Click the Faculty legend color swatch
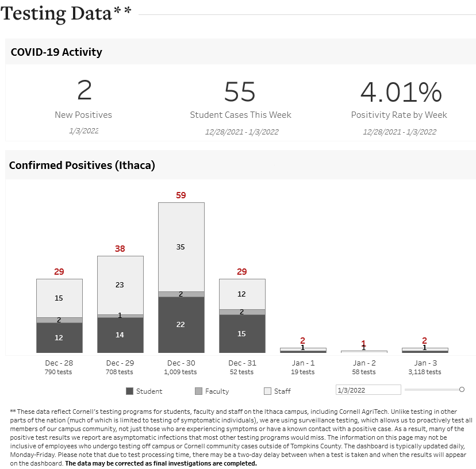The width and height of the screenshot is (476, 469). pyautogui.click(x=198, y=391)
